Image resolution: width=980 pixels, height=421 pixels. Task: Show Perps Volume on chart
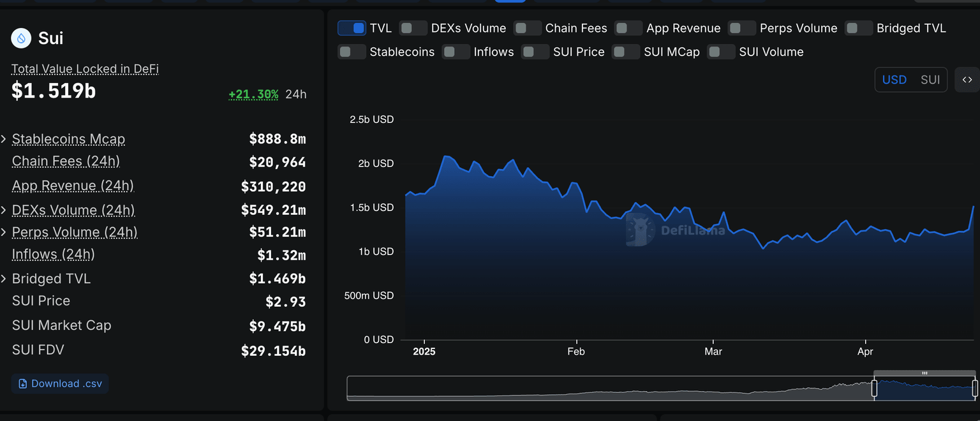coord(742,28)
